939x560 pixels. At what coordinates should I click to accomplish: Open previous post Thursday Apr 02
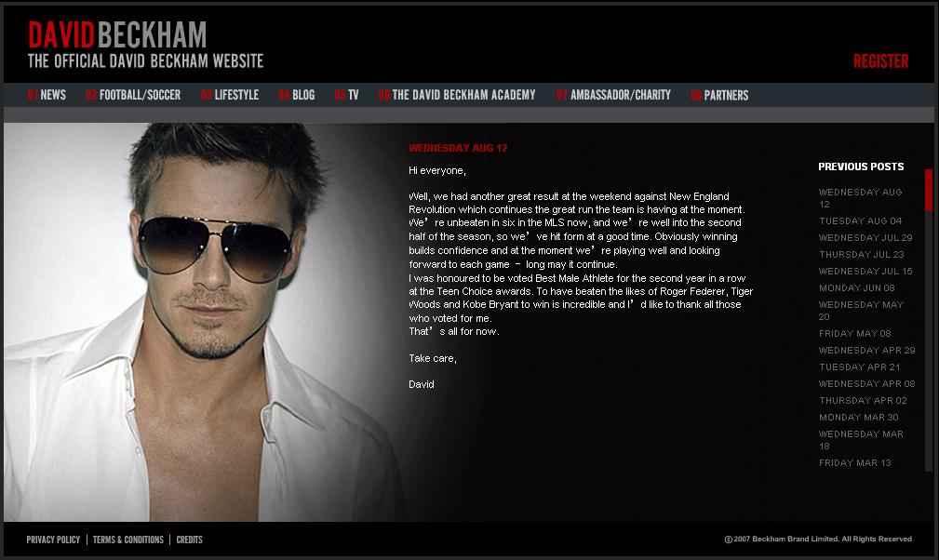coord(863,400)
